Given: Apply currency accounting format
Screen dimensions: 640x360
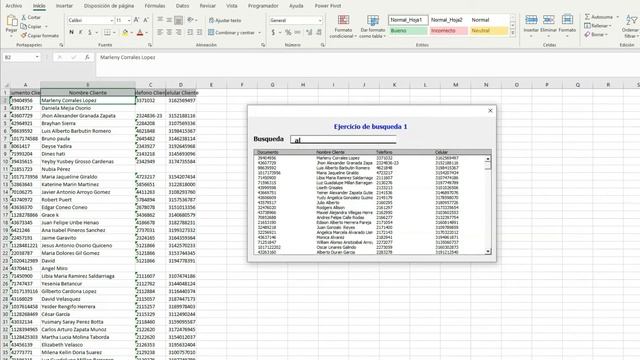Looking at the screenshot, I should click(x=273, y=32).
